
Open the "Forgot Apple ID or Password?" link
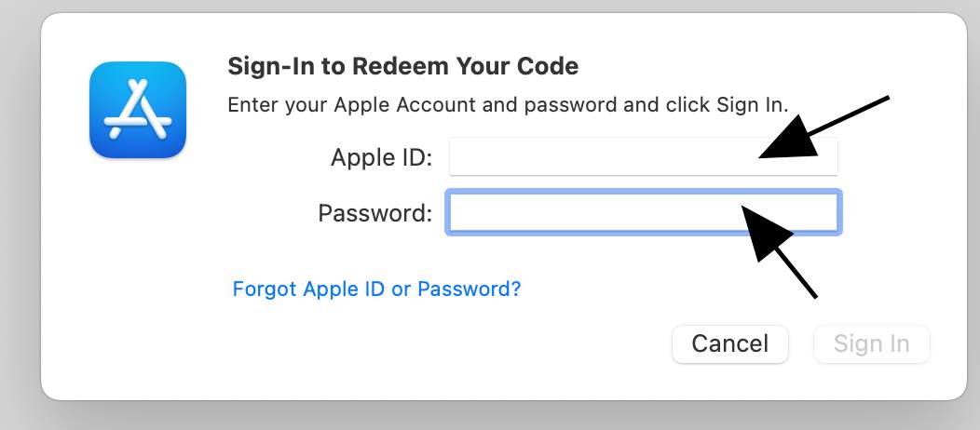376,289
